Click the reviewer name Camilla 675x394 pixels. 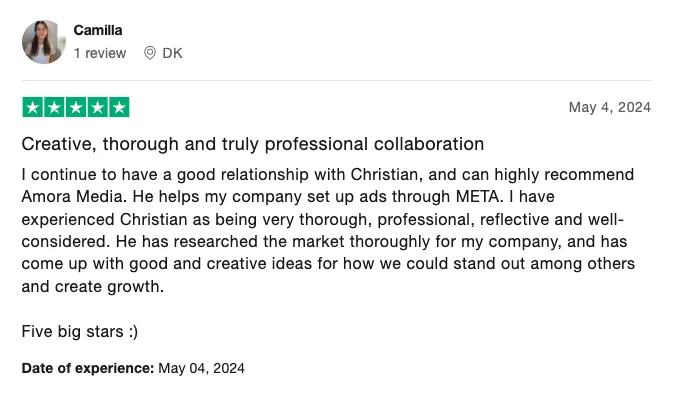point(98,30)
